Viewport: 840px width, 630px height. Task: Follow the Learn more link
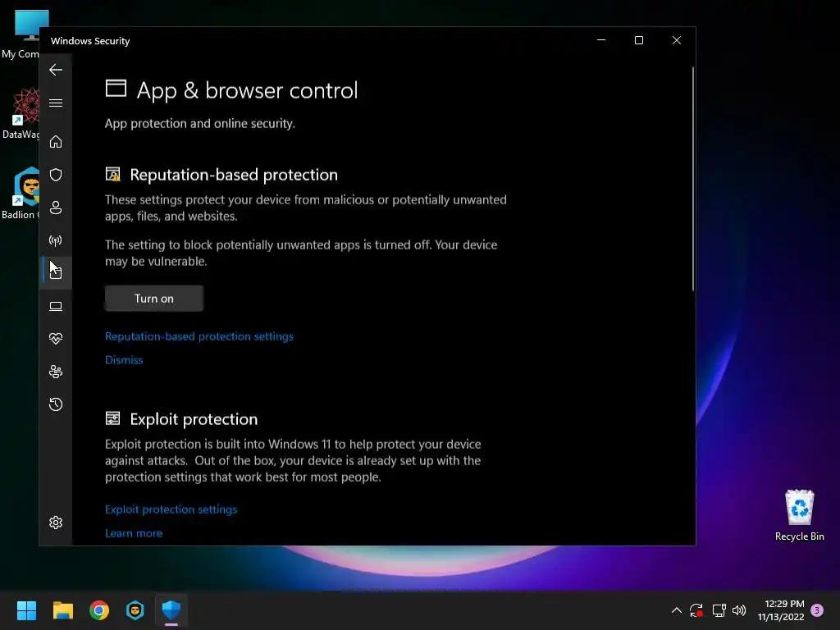134,533
